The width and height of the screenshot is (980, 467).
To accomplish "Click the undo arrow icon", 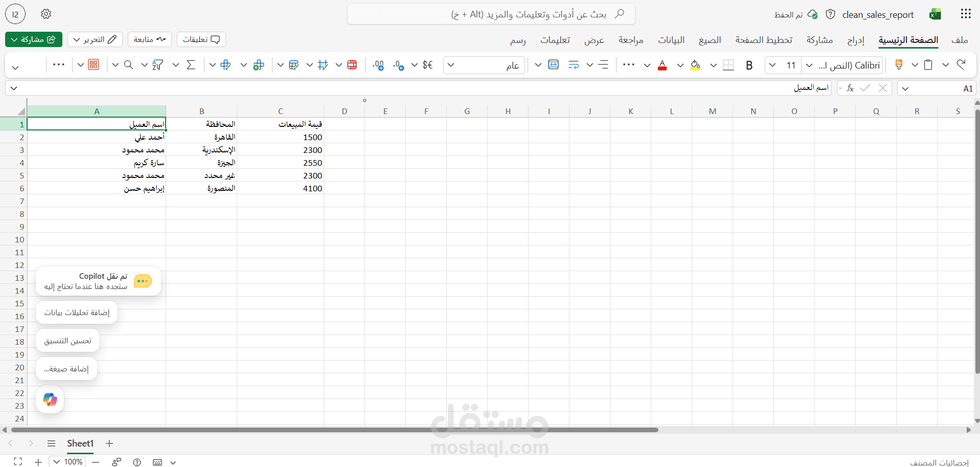I will pyautogui.click(x=961, y=65).
